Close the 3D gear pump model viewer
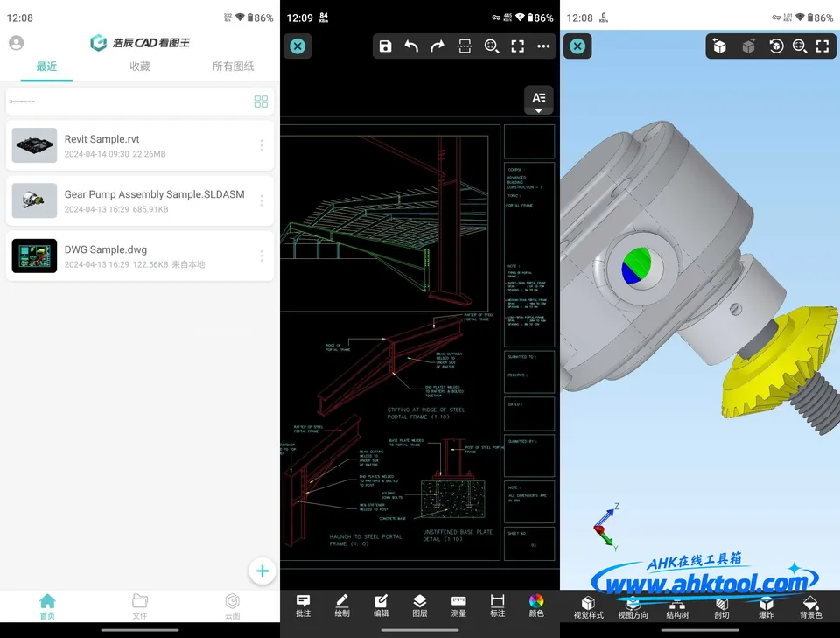Viewport: 840px width, 638px height. pos(577,46)
